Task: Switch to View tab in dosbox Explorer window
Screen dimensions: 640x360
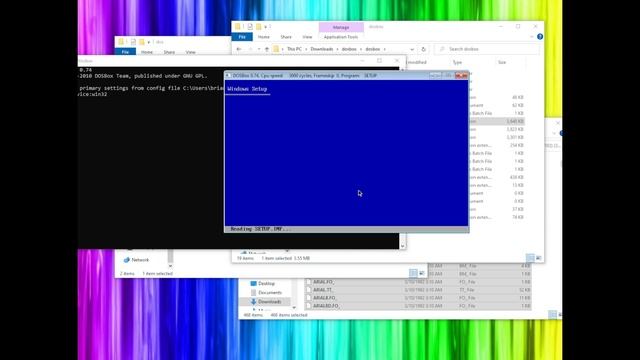Action: click(307, 37)
